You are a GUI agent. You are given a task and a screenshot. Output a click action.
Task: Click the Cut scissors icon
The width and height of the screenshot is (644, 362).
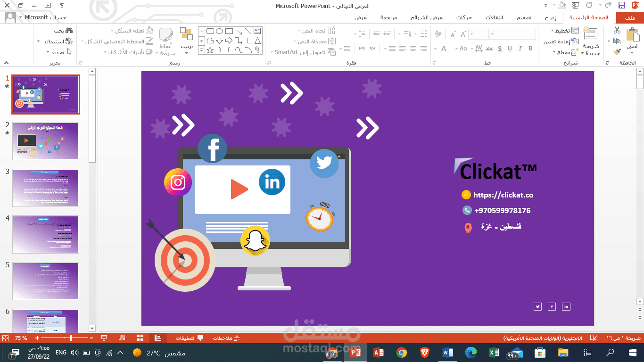coord(617,30)
